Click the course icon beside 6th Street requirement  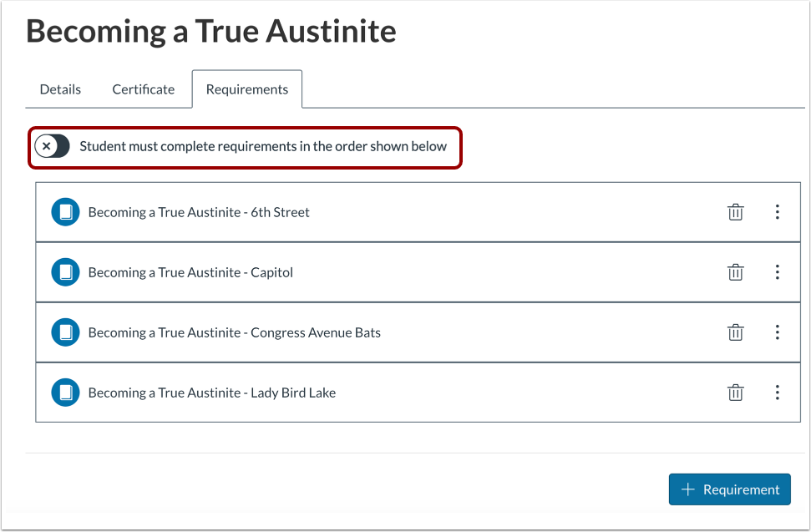(x=65, y=212)
